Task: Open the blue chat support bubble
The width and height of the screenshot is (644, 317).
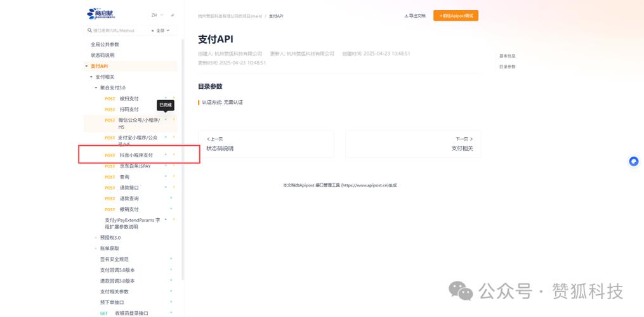Action: tap(633, 162)
